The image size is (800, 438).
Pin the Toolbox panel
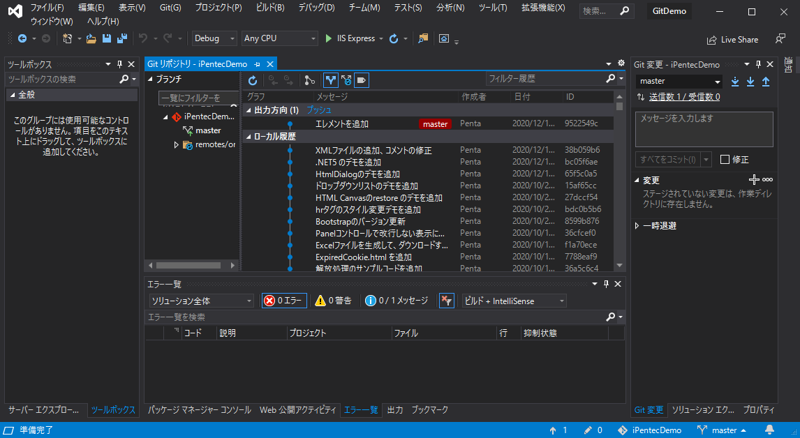(x=119, y=64)
